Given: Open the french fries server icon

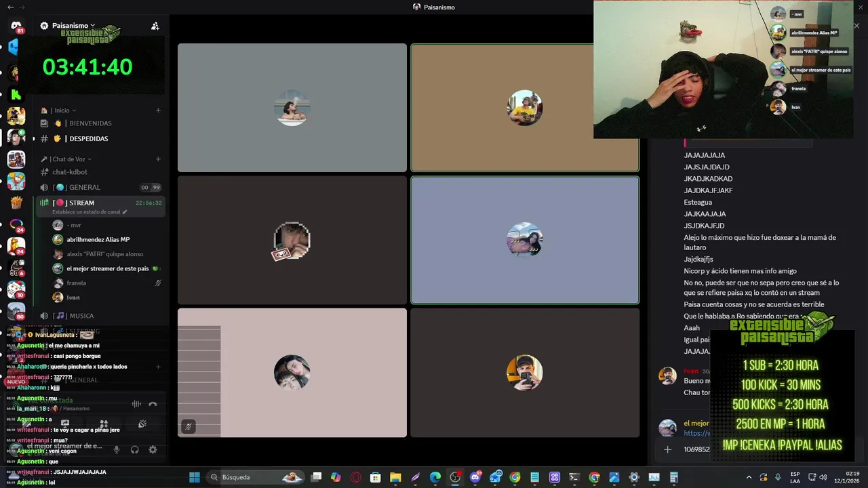Looking at the screenshot, I should tap(16, 203).
